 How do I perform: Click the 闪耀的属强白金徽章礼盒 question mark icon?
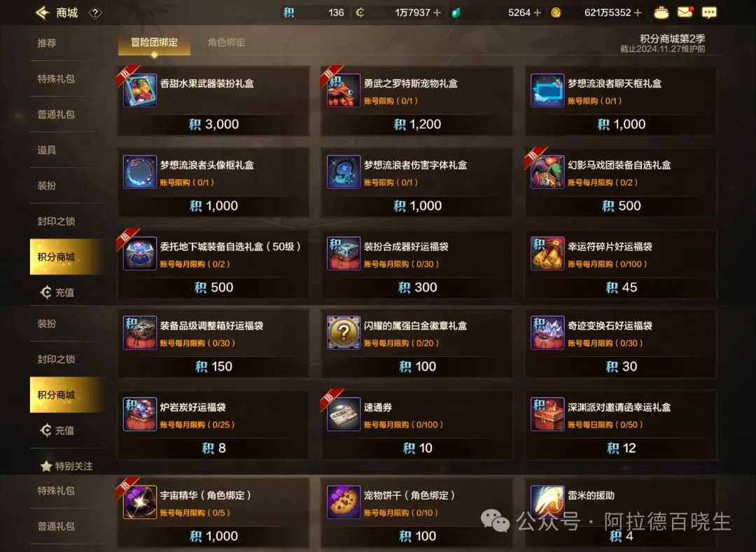click(x=343, y=332)
